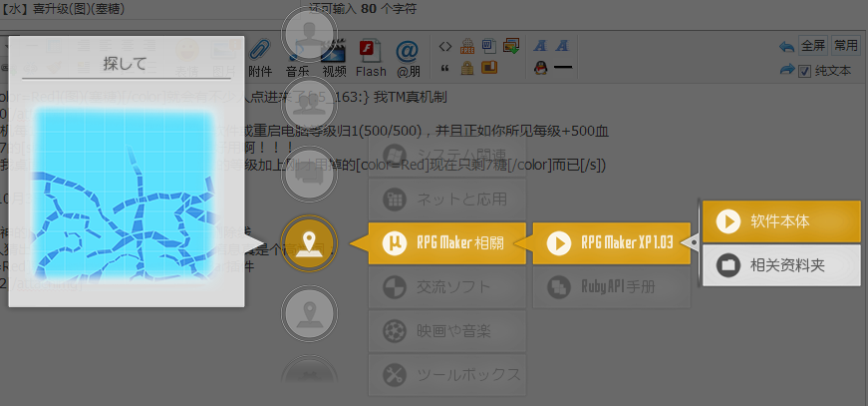This screenshot has height=406, width=868.
Task: Open the 映画や音楽 menu entry
Action: click(x=446, y=331)
